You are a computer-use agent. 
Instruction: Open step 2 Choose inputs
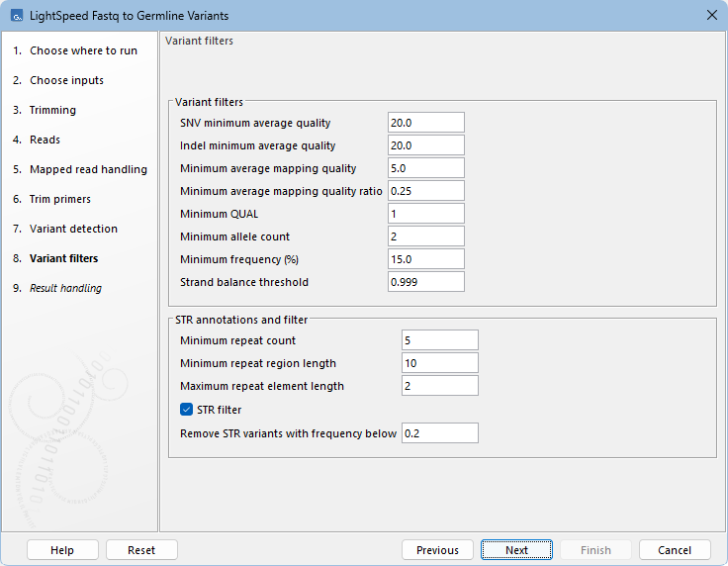[58, 80]
